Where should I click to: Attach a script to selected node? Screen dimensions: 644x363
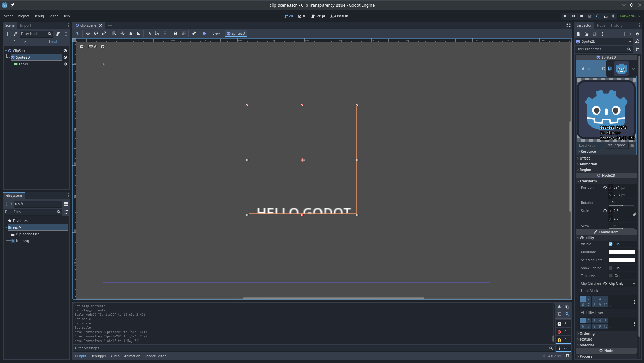pyautogui.click(x=58, y=34)
